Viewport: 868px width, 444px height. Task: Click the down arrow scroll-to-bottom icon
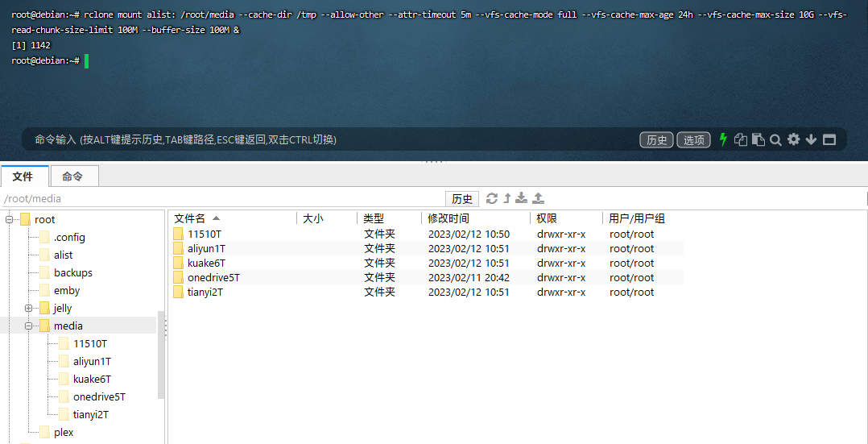pyautogui.click(x=811, y=139)
